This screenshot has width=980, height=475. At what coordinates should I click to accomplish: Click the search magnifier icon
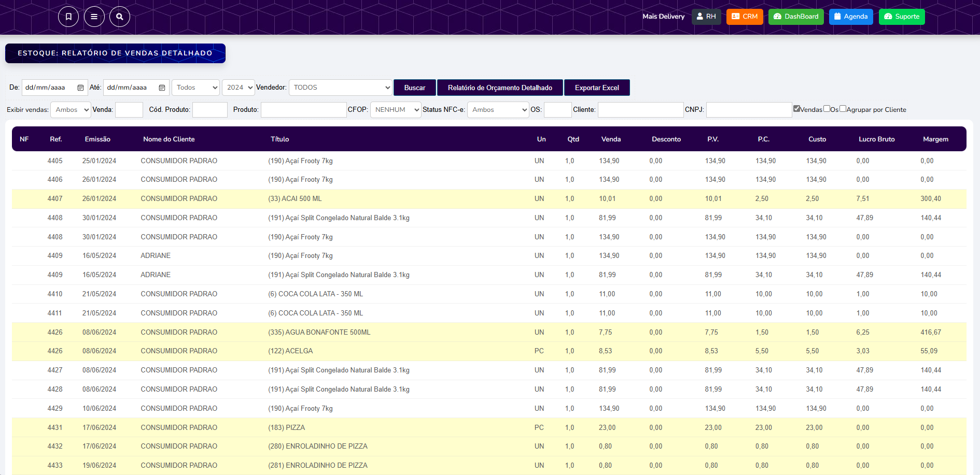tap(120, 17)
